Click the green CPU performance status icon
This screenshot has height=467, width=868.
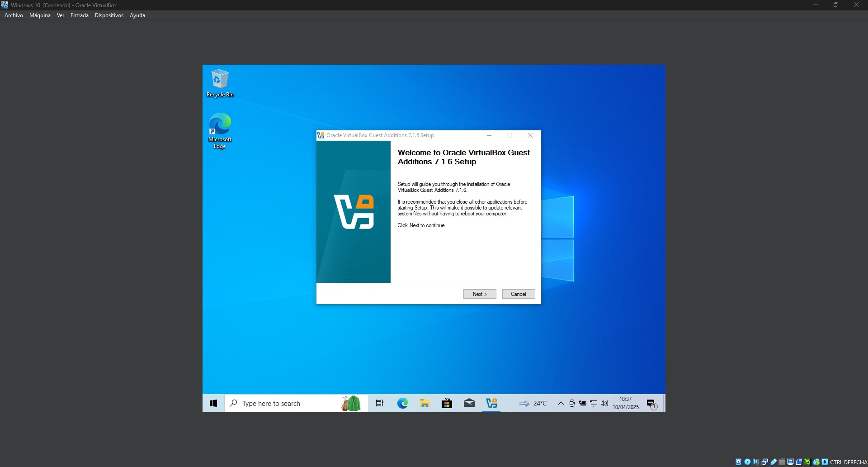(807, 462)
